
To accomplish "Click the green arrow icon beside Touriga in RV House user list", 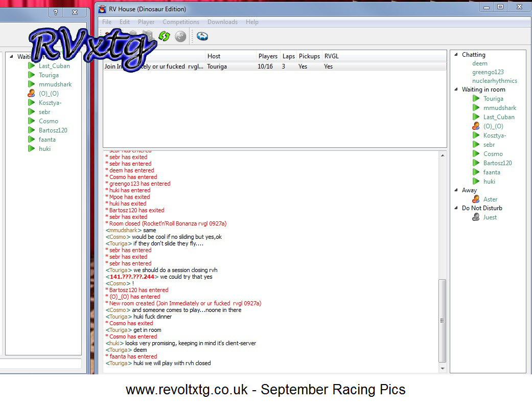I will 476,99.
